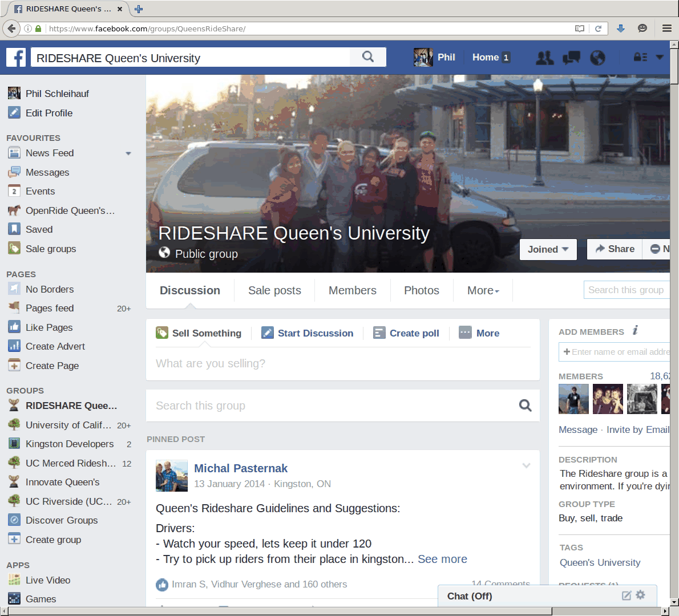The image size is (679, 616).
Task: Open Chat (Off) bar
Action: pyautogui.click(x=547, y=596)
